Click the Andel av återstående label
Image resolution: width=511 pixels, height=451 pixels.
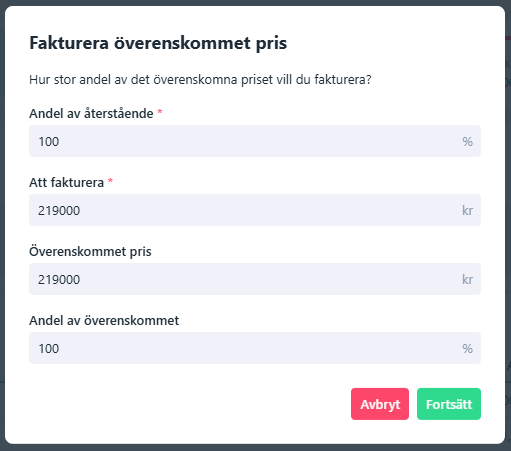pos(91,113)
